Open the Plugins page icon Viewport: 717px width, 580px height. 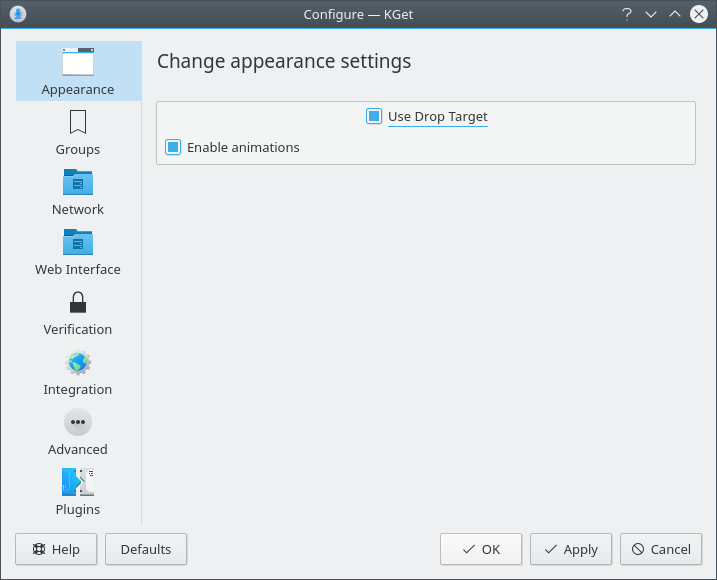78,482
